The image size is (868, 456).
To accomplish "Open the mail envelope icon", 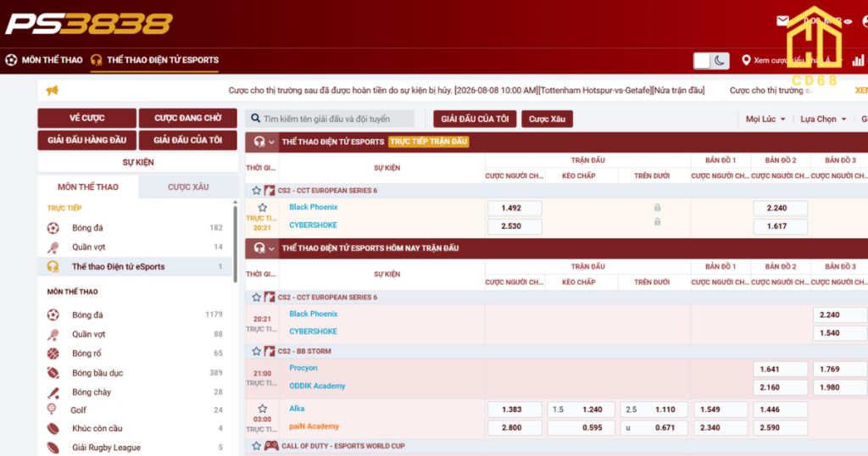I will click(x=782, y=21).
